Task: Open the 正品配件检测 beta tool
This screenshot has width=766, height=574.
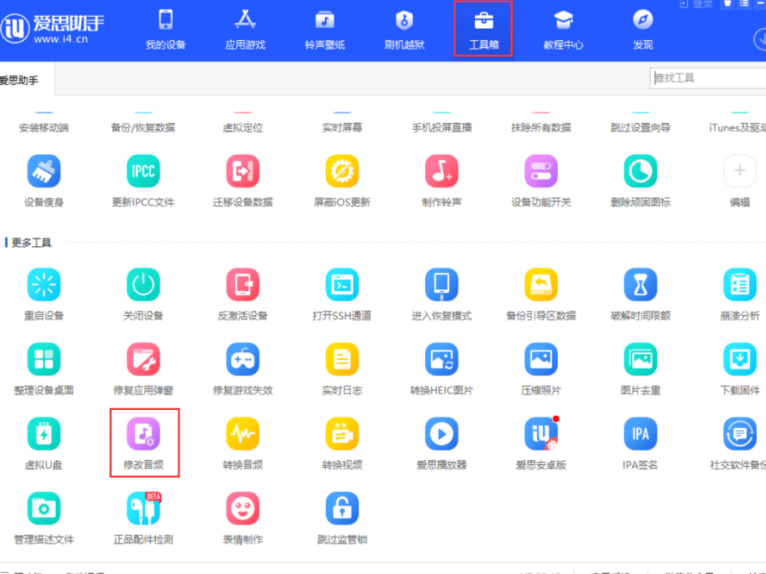Action: click(x=143, y=509)
